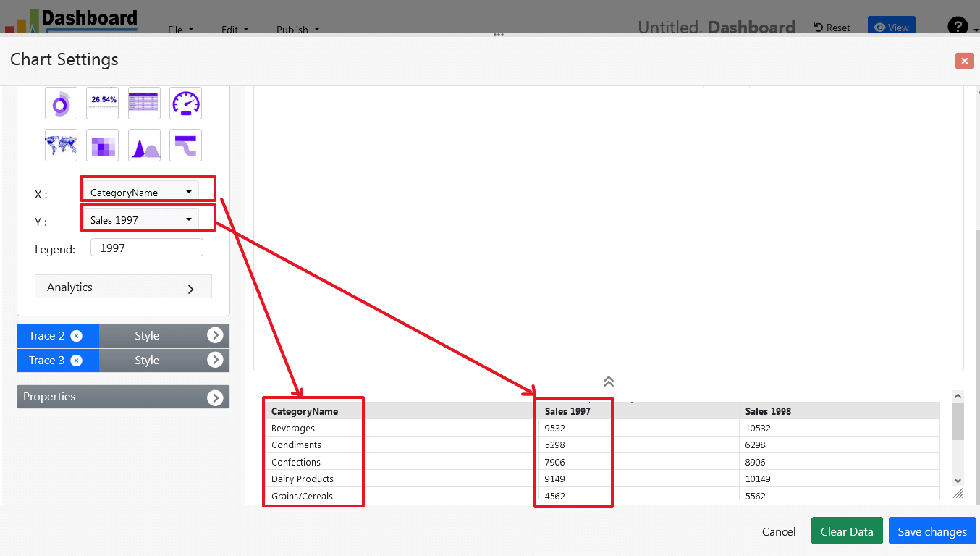Choose the KPI percentage card chart type
980x556 pixels.
[x=102, y=103]
